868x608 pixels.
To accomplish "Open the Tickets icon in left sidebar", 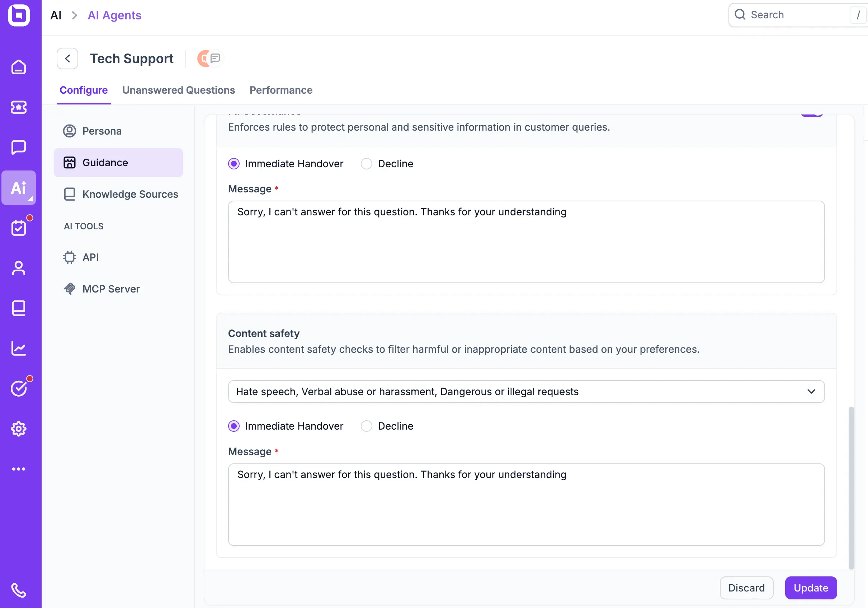I will coord(19,107).
